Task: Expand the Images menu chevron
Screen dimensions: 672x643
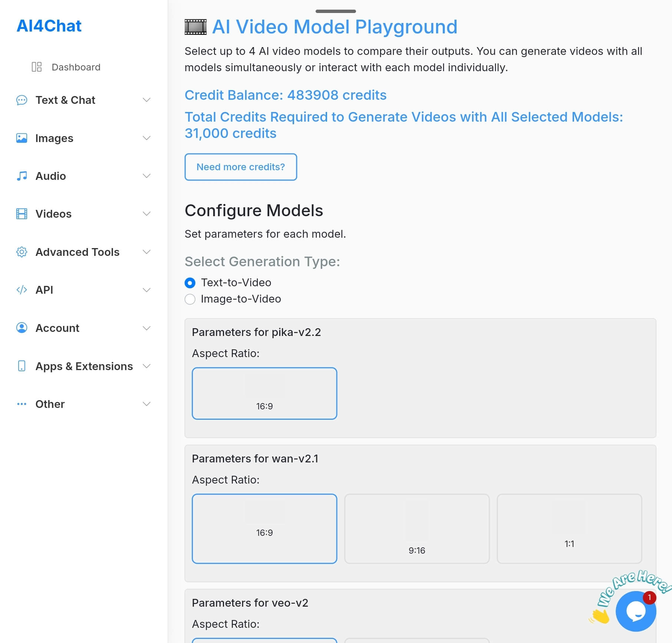Action: point(147,138)
